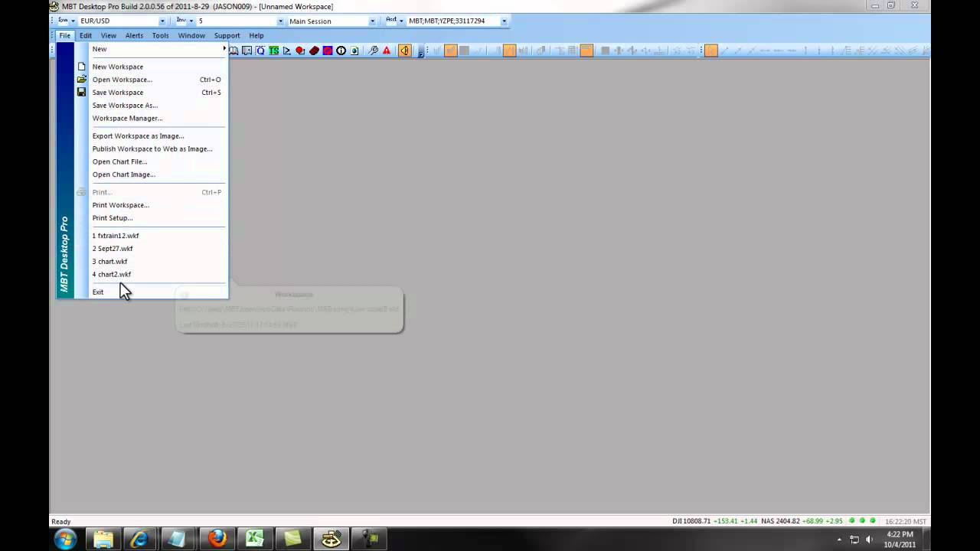Open the Window menu
This screenshot has height=551, width=980.
point(191,35)
